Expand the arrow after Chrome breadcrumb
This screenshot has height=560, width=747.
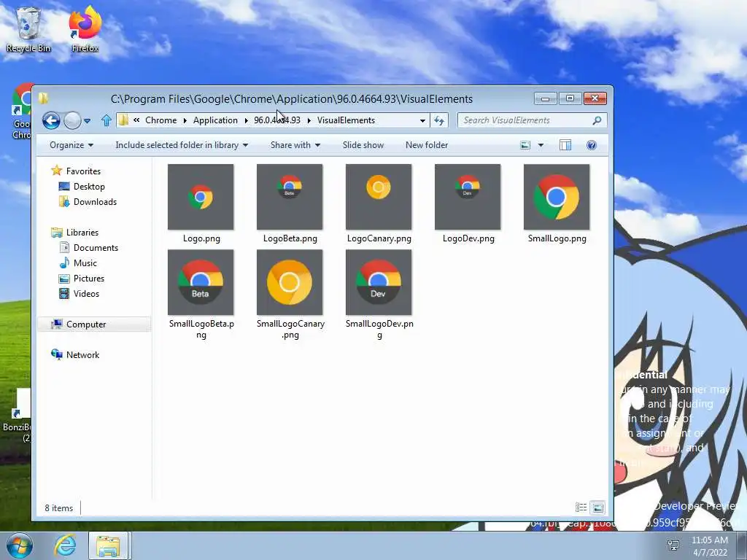(185, 120)
